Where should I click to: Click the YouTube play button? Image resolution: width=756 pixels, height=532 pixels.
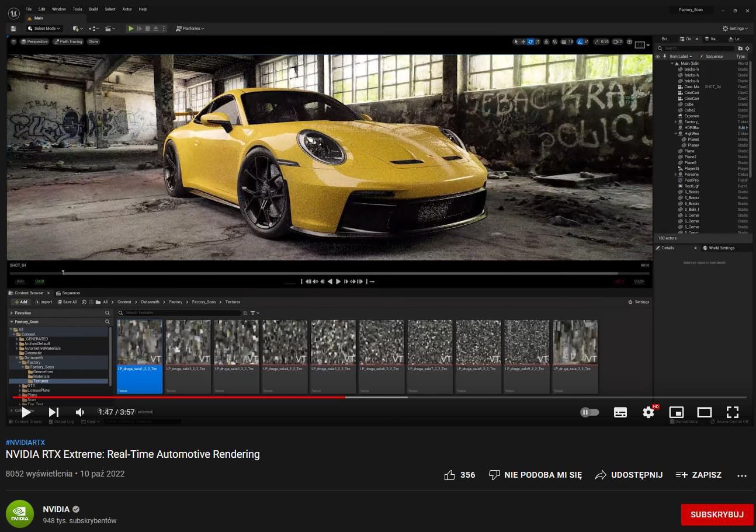(x=26, y=412)
